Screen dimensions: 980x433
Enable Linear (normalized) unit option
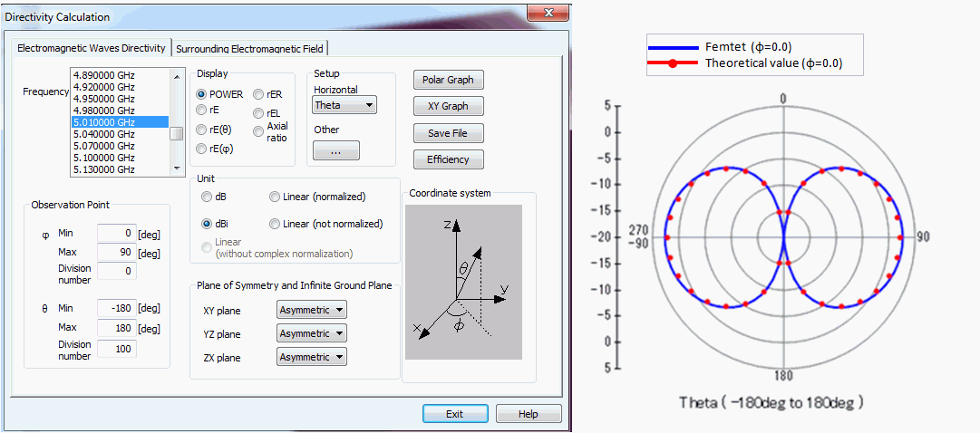click(x=275, y=197)
